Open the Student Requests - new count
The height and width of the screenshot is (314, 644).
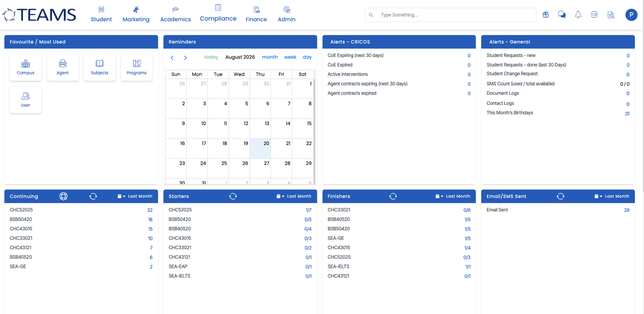pyautogui.click(x=628, y=56)
